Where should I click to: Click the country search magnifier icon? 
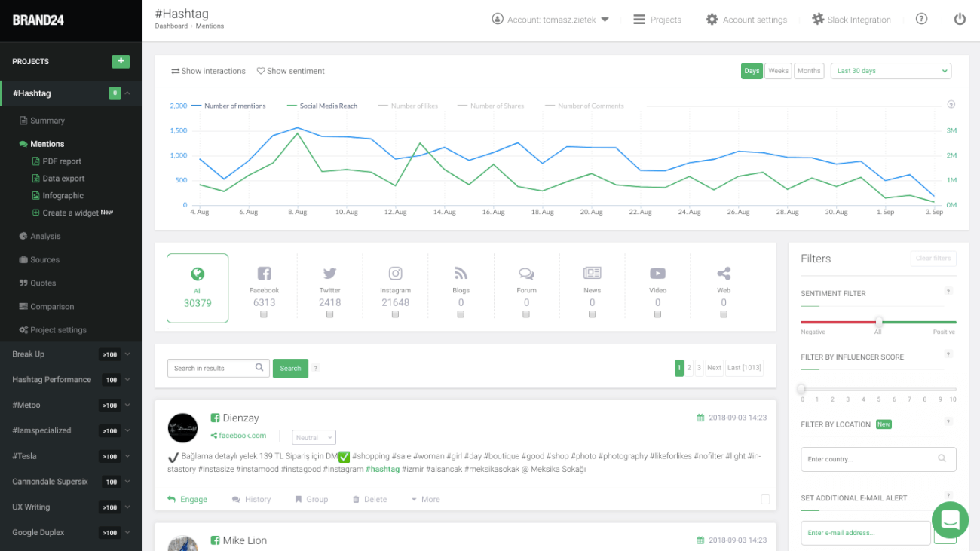pyautogui.click(x=942, y=458)
